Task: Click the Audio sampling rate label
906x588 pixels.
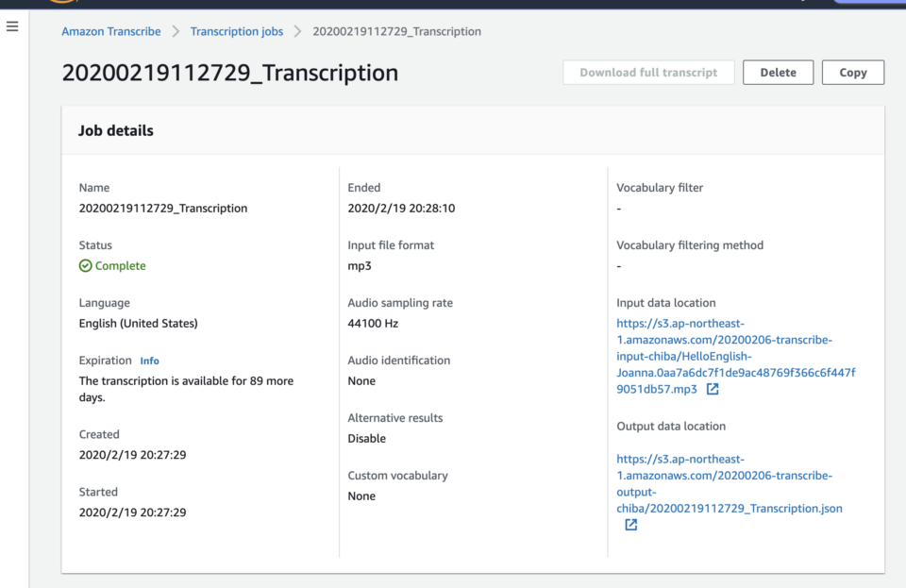Action: tap(400, 303)
